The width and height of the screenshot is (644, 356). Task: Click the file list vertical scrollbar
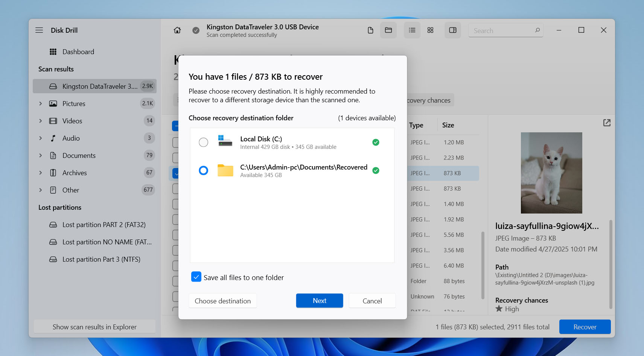[x=483, y=265]
